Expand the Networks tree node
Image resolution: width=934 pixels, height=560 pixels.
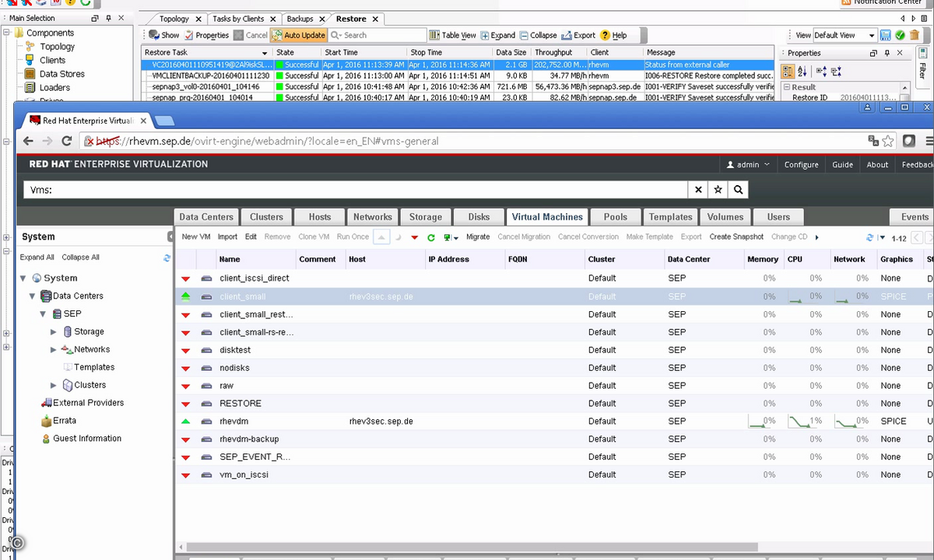54,350
